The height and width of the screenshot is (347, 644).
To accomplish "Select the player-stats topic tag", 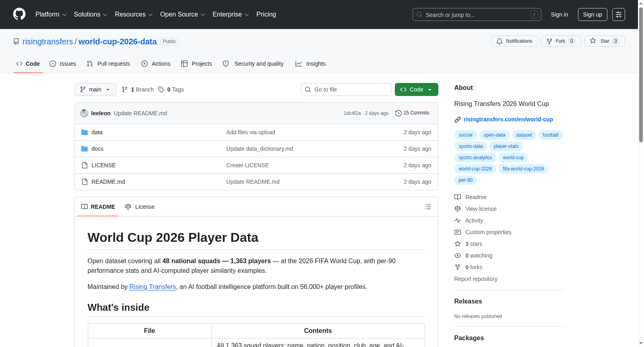I will click(506, 146).
